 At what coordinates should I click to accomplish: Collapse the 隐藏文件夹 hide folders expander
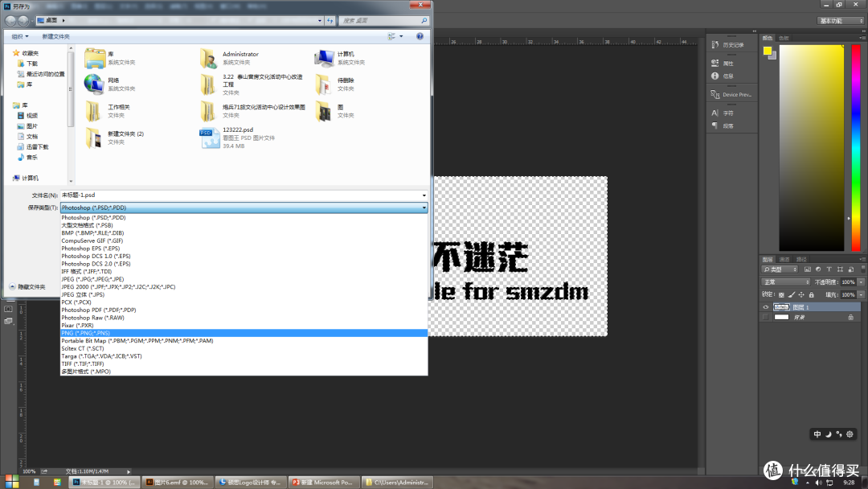[x=27, y=287]
